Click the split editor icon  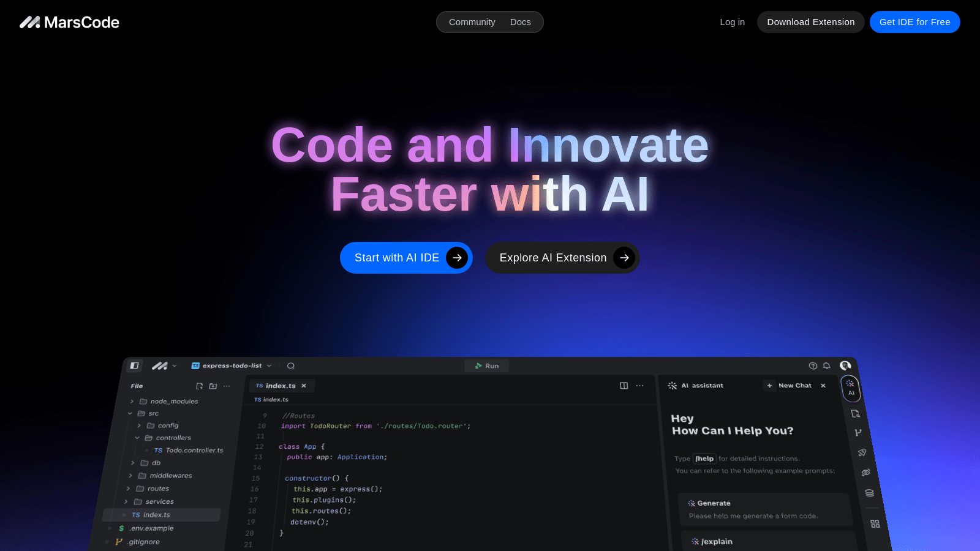[x=624, y=386]
